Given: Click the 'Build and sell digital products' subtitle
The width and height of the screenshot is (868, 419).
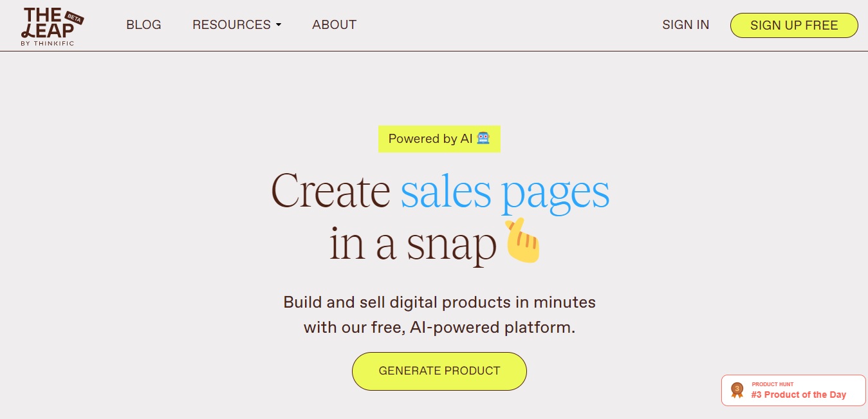Looking at the screenshot, I should [439, 315].
